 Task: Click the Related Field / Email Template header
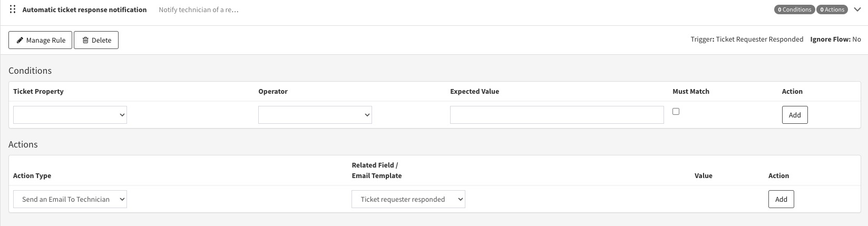click(x=377, y=170)
